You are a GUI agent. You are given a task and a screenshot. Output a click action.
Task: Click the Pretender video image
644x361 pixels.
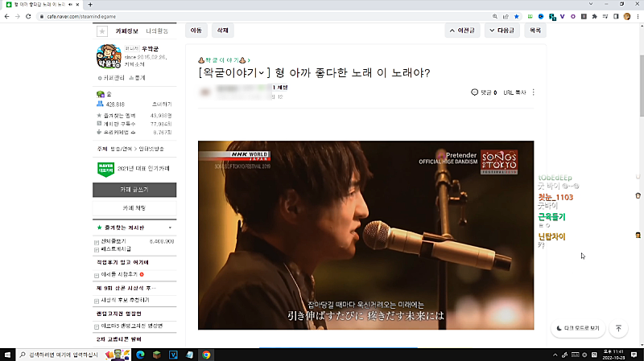click(x=366, y=235)
